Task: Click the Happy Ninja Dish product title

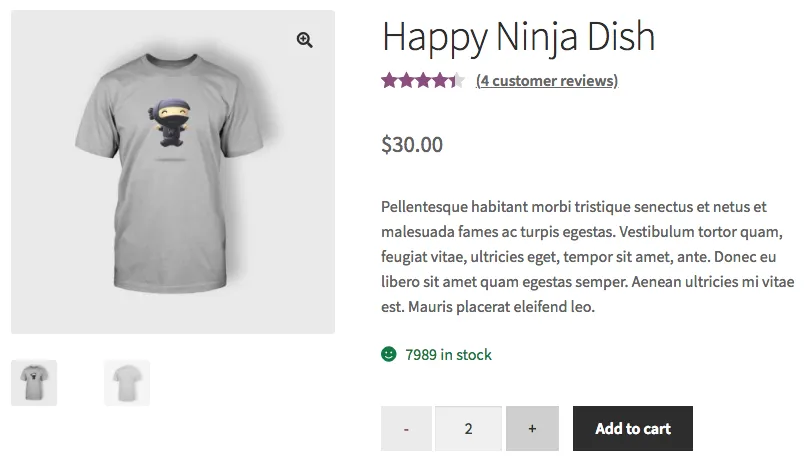Action: coord(518,38)
